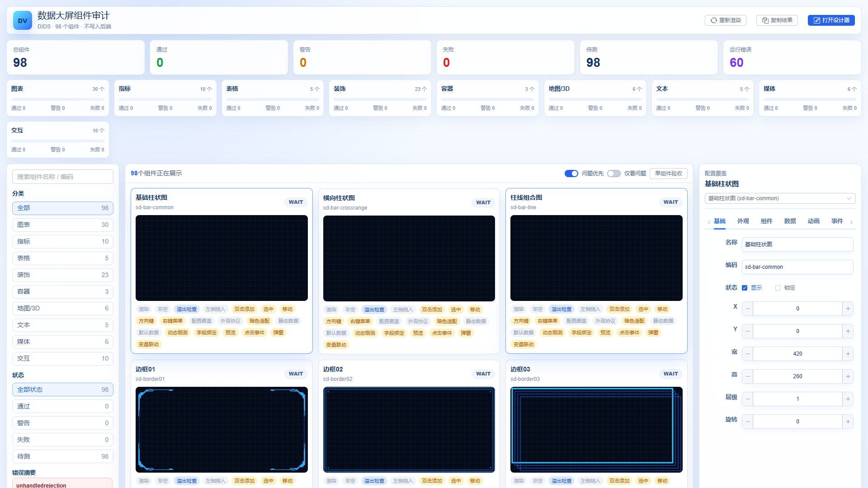
Task: Switch to the 外观 config tab
Action: coord(743,221)
